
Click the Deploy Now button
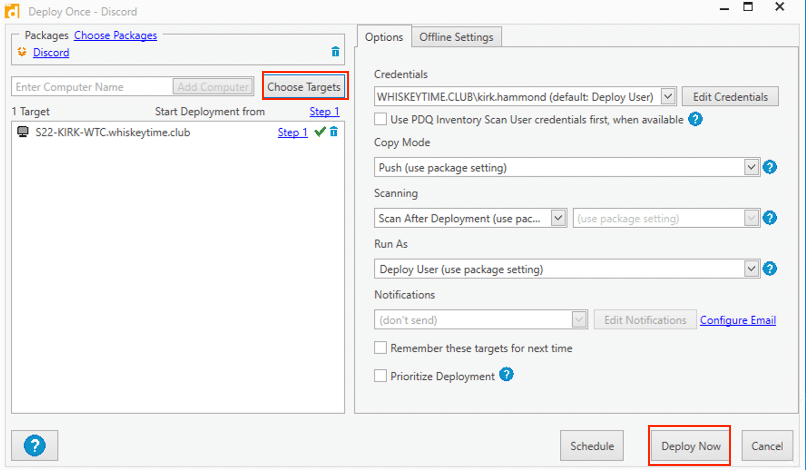click(690, 446)
